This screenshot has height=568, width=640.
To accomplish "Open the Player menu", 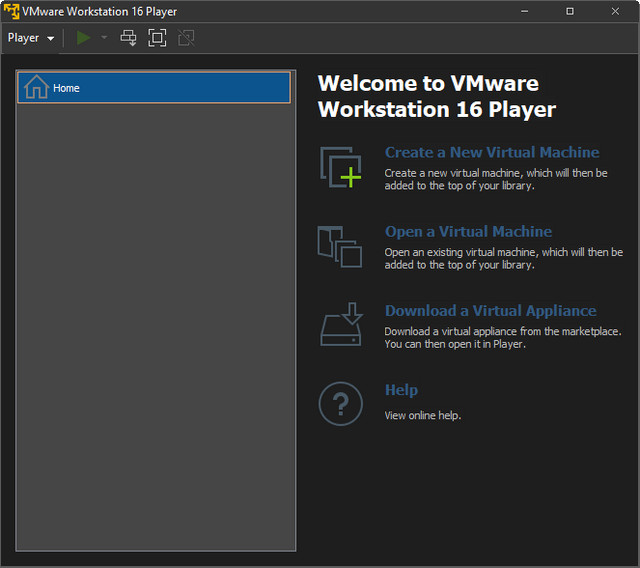I will click(x=30, y=38).
